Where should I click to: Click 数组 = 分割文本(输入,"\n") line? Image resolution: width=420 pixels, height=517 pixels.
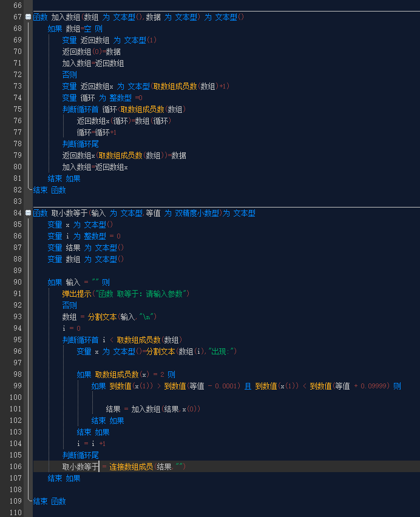click(109, 317)
